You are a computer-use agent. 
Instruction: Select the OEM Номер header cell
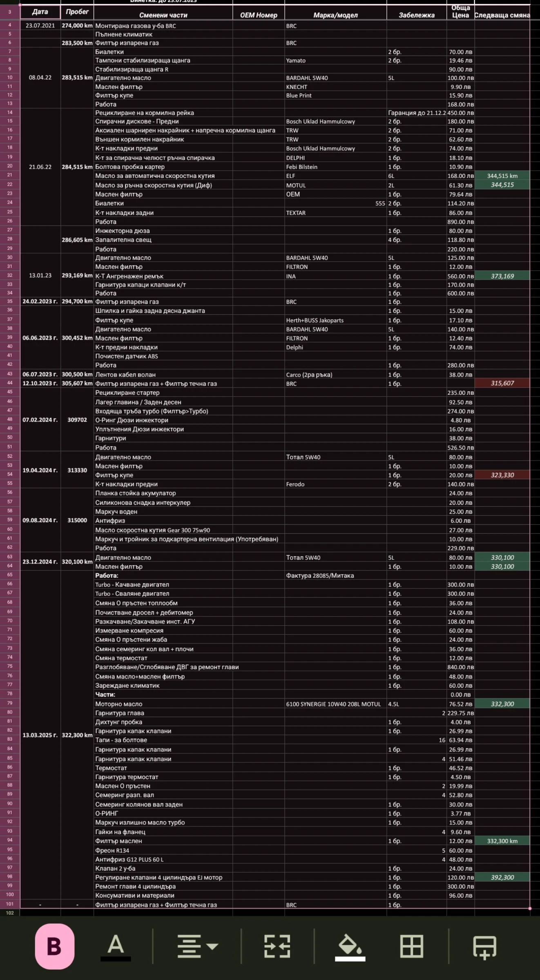point(259,15)
